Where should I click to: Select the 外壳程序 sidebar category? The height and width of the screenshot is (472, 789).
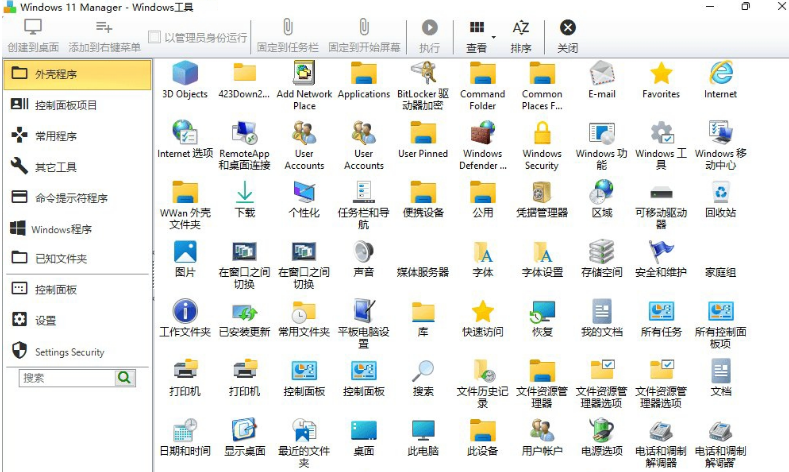[x=77, y=74]
